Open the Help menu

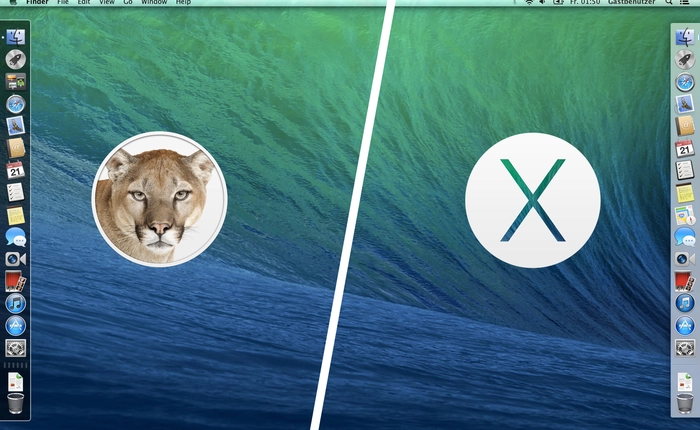(183, 2)
